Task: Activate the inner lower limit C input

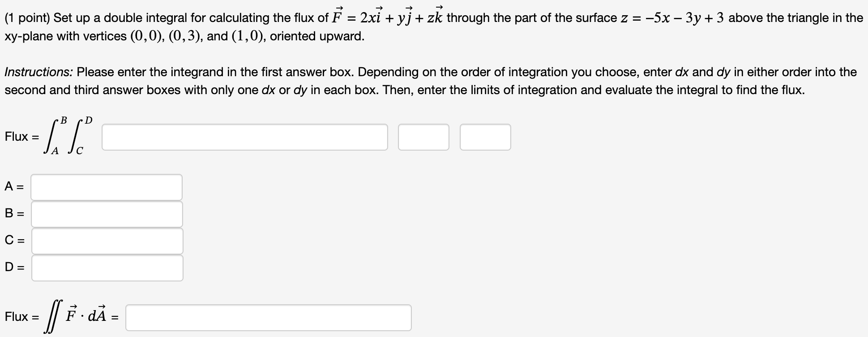Action: click(107, 241)
